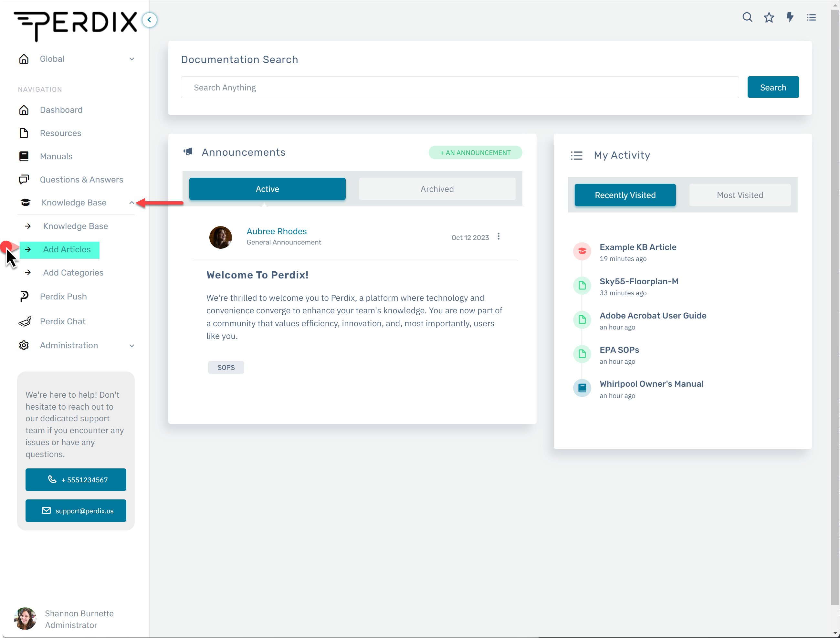Expand the Global dropdown chevron
The width and height of the screenshot is (840, 638).
tap(132, 59)
